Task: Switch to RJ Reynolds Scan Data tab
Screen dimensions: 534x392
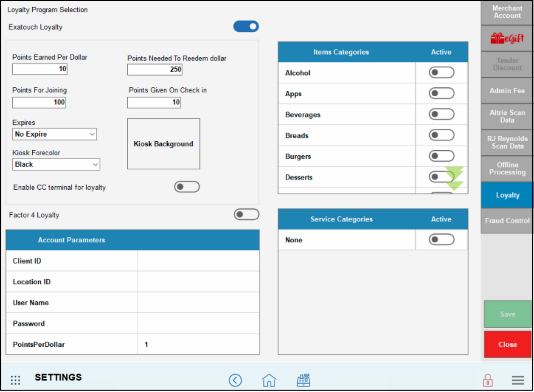Action: 507,143
